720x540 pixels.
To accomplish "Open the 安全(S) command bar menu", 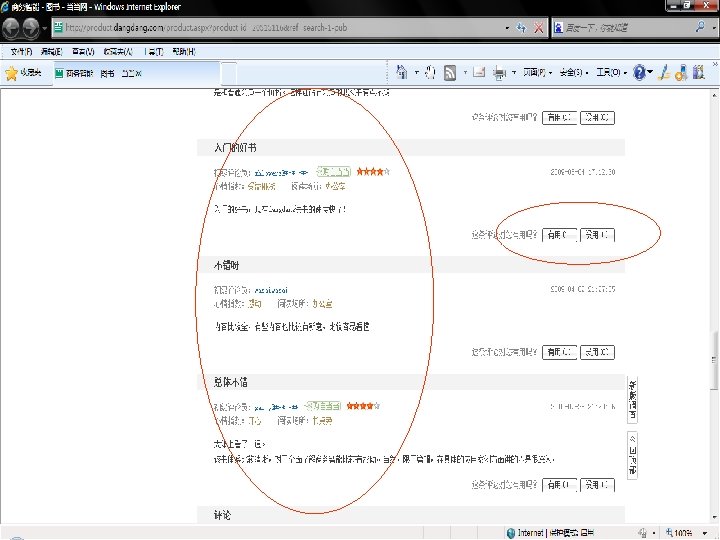I will 574,72.
